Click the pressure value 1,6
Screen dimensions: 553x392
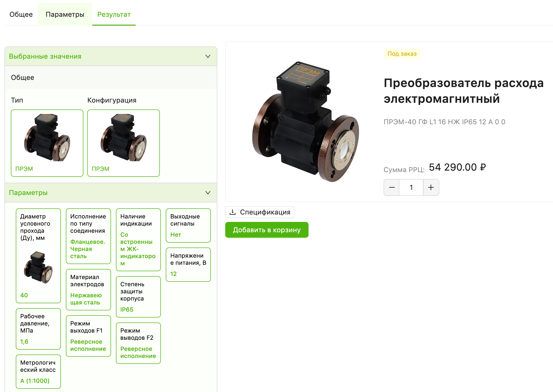click(24, 341)
